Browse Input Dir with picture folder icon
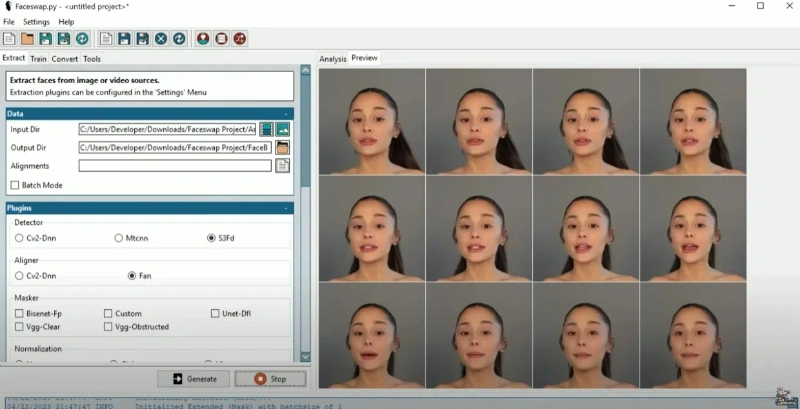The width and height of the screenshot is (800, 409). (283, 129)
